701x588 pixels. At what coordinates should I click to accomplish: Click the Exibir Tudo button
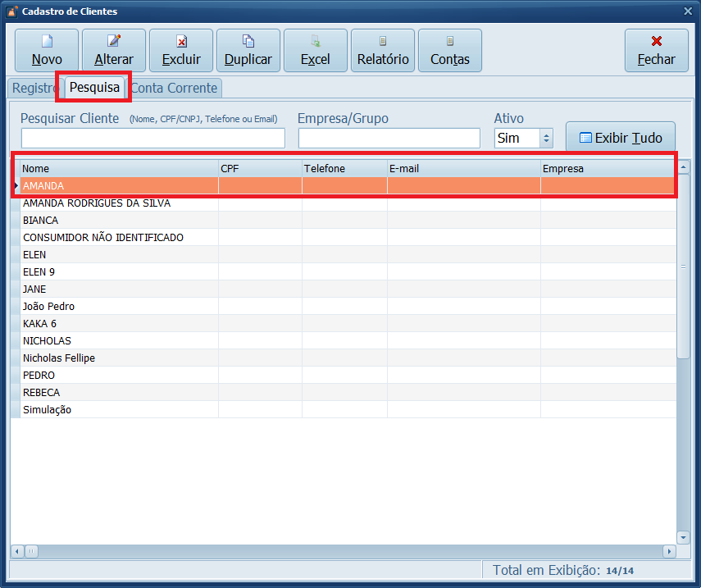tap(621, 138)
